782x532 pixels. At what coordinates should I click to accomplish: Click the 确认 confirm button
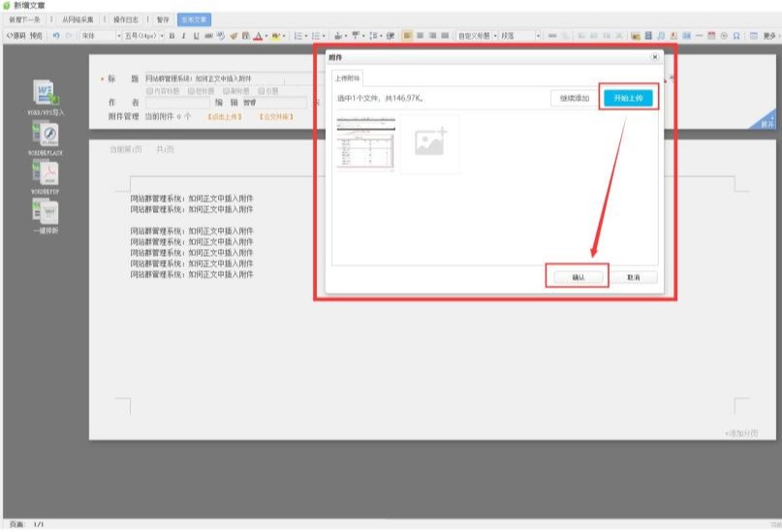click(578, 277)
